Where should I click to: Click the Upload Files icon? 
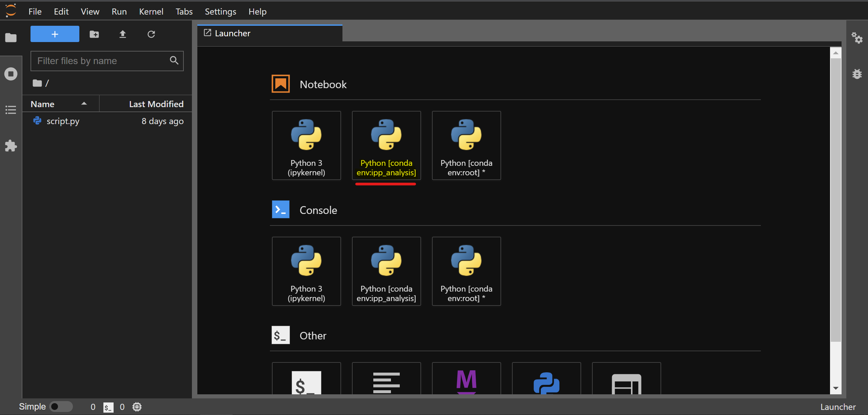coord(123,34)
